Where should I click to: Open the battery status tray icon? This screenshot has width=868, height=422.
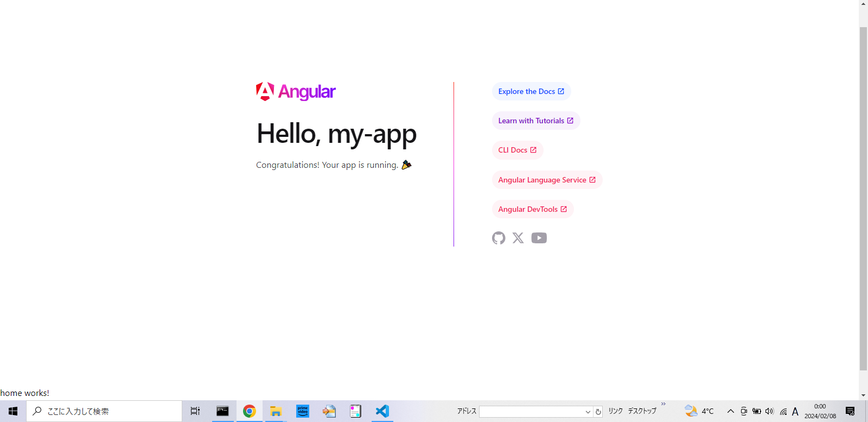756,411
